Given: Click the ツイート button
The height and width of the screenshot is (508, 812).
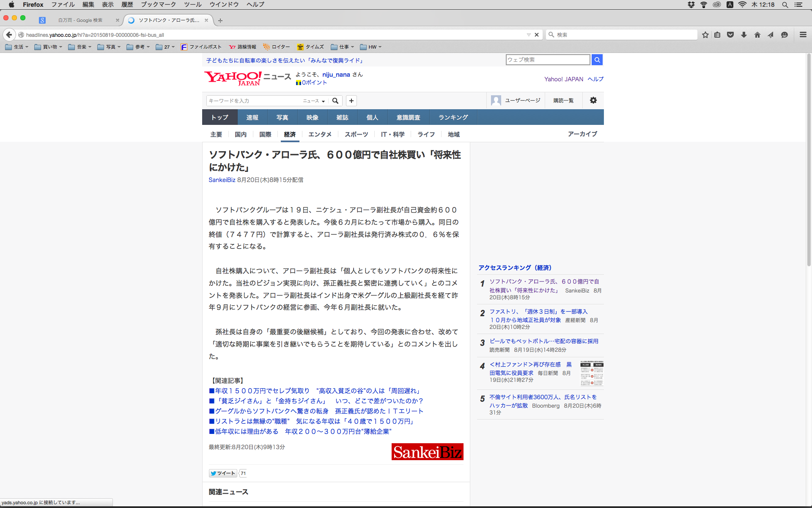Looking at the screenshot, I should [223, 473].
